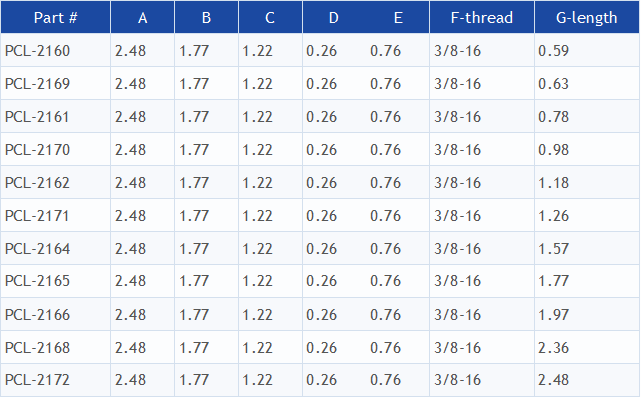Click the G-length value 0.98
This screenshot has width=641, height=399.
tap(554, 150)
